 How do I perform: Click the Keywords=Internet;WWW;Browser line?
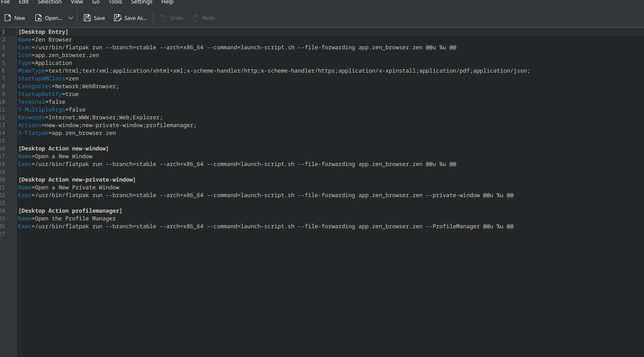90,118
